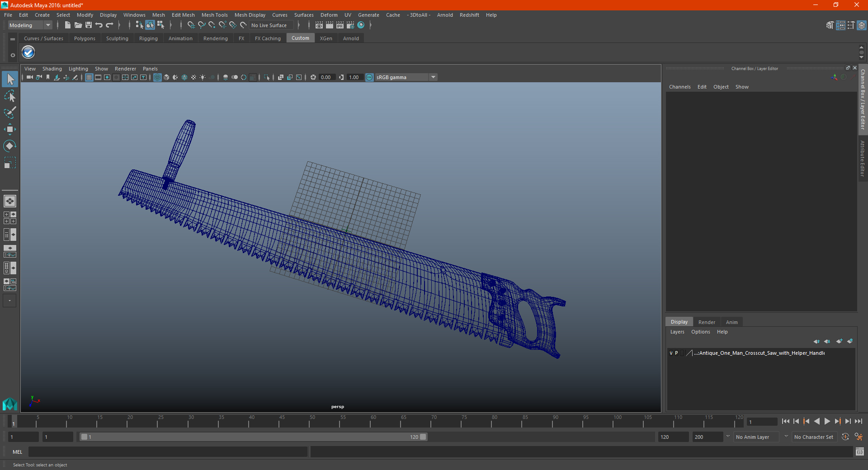Open the Attribute Editor side tab

point(863,158)
